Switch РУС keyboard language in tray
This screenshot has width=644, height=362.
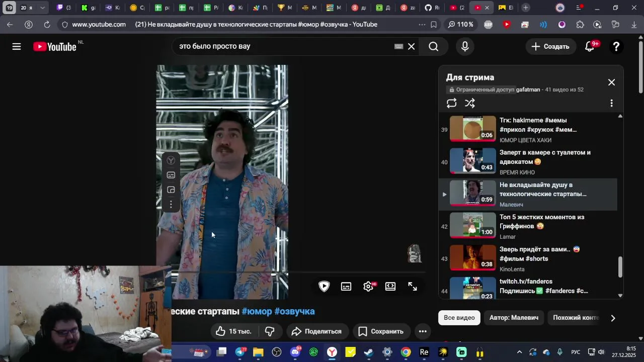pos(576,352)
